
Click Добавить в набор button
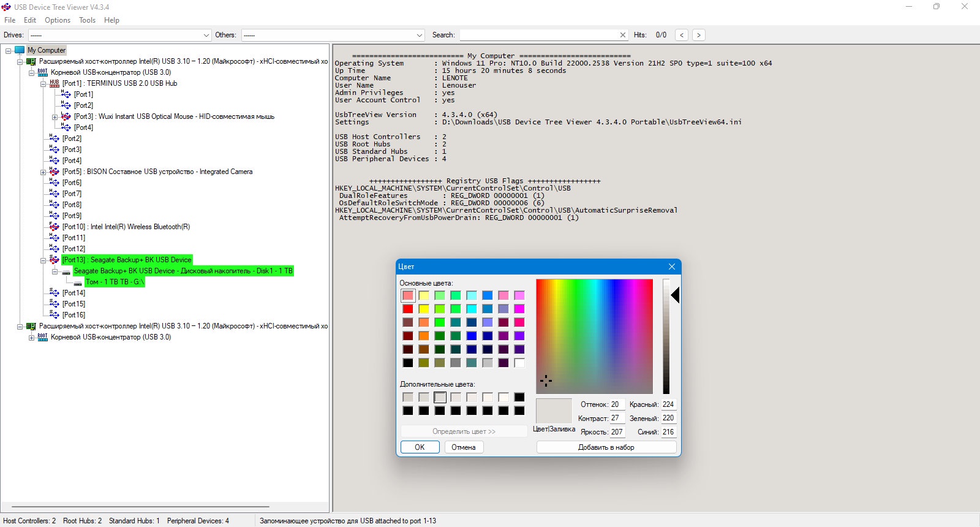(x=606, y=447)
